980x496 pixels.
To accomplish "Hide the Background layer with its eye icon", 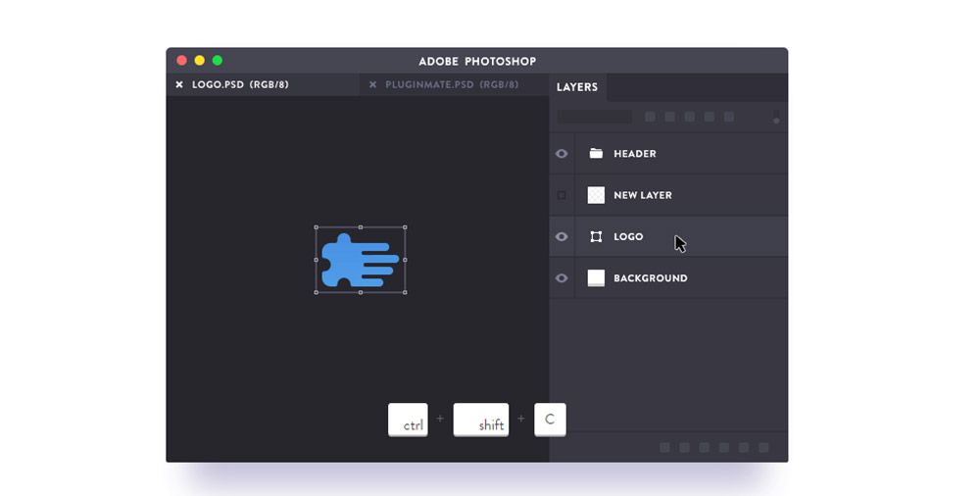I will tap(562, 278).
